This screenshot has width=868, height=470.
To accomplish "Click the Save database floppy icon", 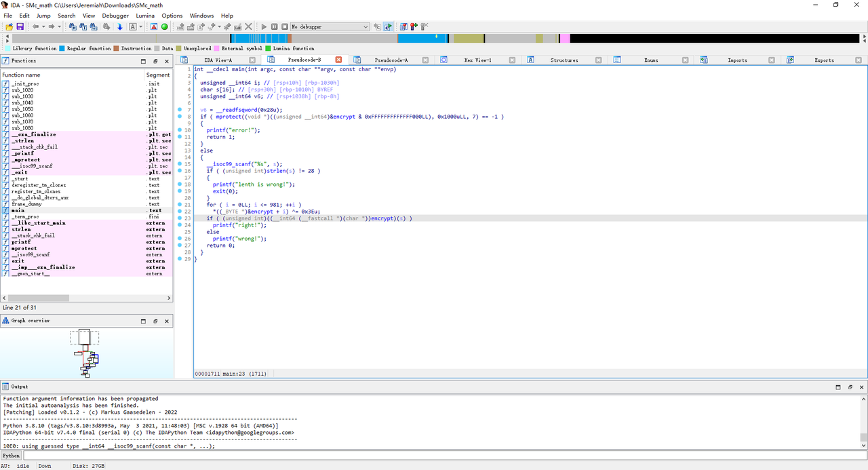I will tap(20, 26).
